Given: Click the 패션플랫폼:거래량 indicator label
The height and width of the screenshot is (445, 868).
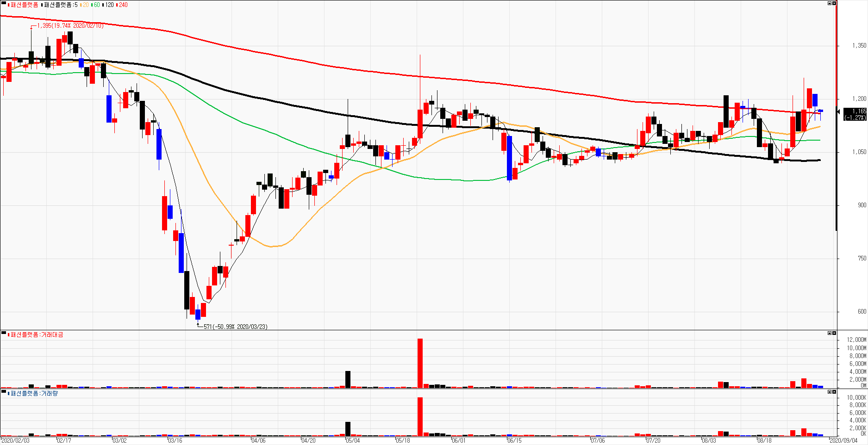Looking at the screenshot, I should coord(33,393).
